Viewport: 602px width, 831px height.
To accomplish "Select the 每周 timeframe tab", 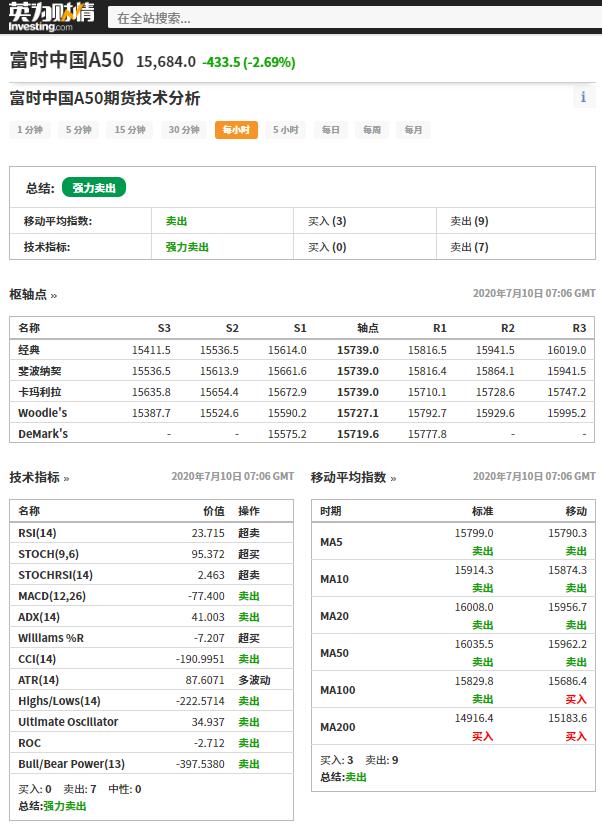I will [x=371, y=130].
